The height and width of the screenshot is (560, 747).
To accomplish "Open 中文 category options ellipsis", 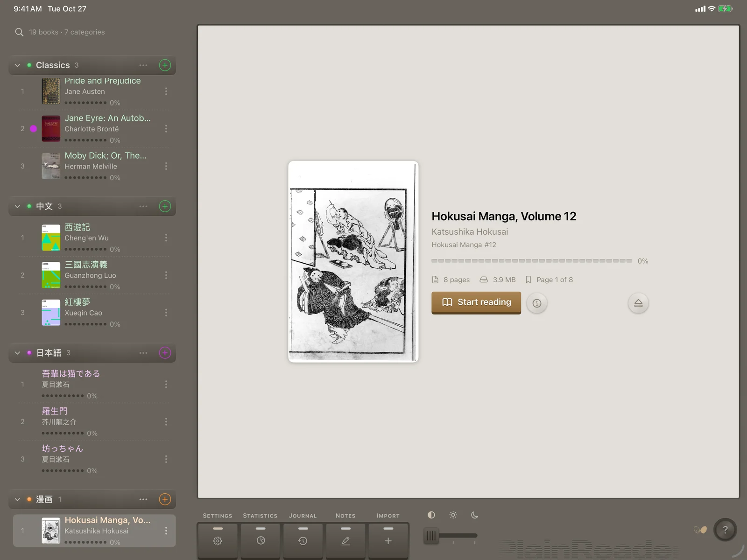I will point(143,206).
